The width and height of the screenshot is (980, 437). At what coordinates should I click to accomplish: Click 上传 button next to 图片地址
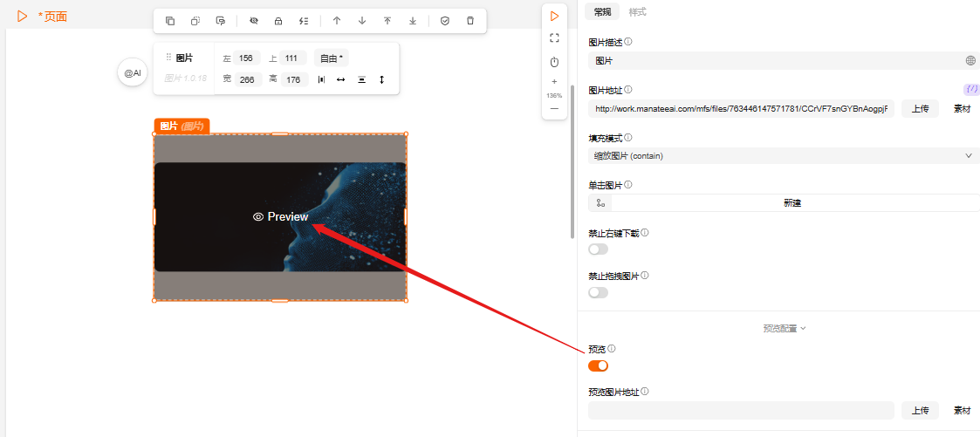920,109
